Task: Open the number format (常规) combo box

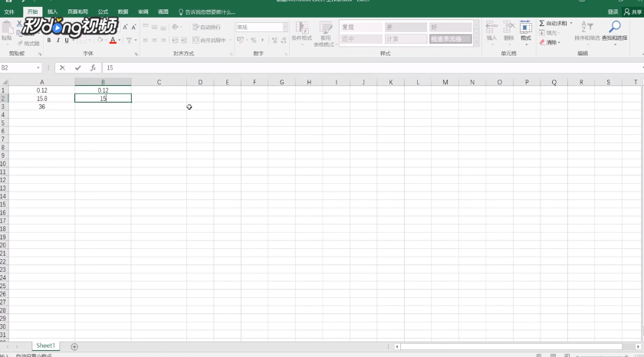Action: point(261,27)
